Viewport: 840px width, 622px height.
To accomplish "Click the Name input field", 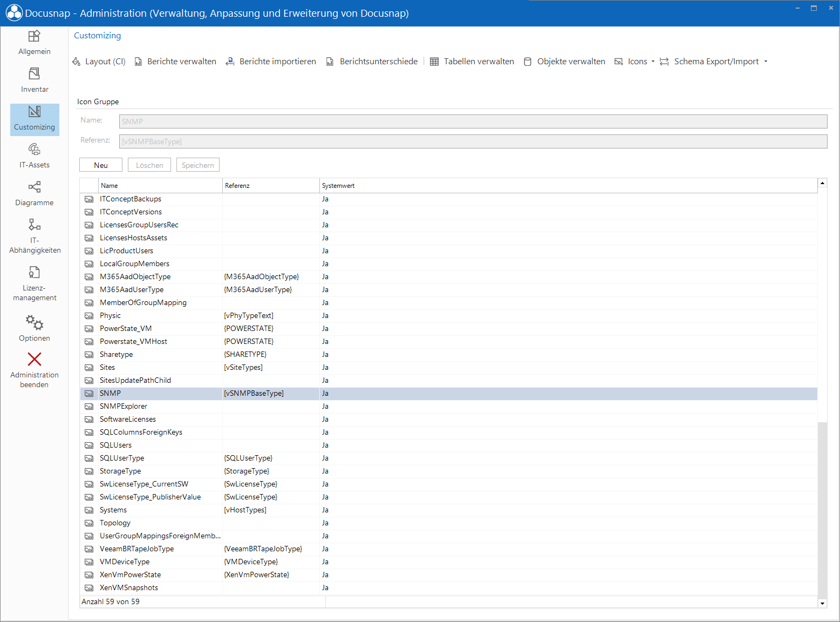I will [473, 121].
